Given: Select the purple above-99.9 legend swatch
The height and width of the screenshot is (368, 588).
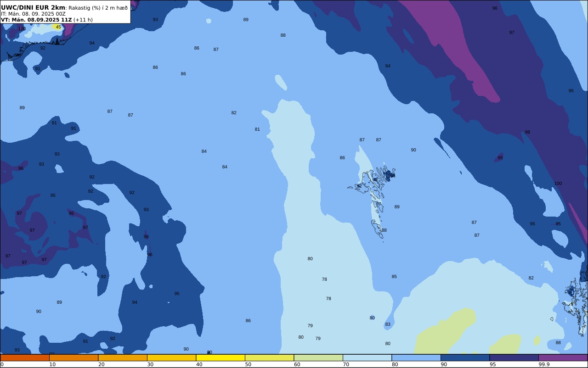Looking at the screenshot, I should (x=563, y=357).
